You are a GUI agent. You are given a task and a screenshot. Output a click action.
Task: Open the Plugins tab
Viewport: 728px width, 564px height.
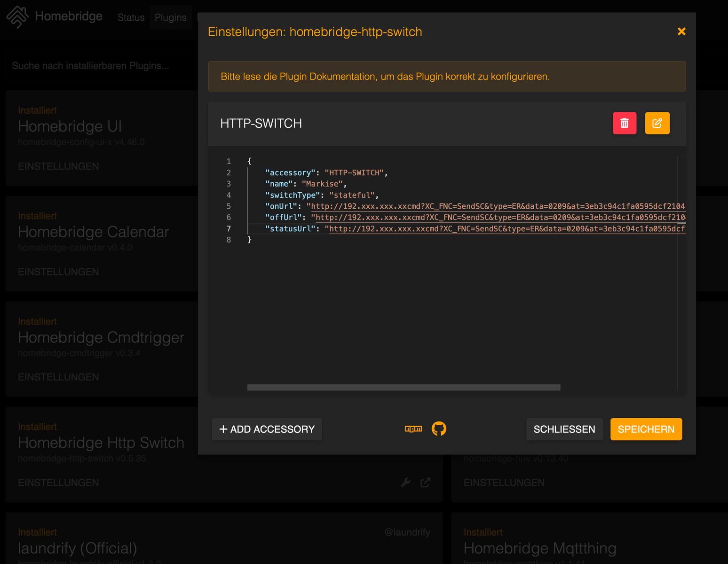point(170,17)
